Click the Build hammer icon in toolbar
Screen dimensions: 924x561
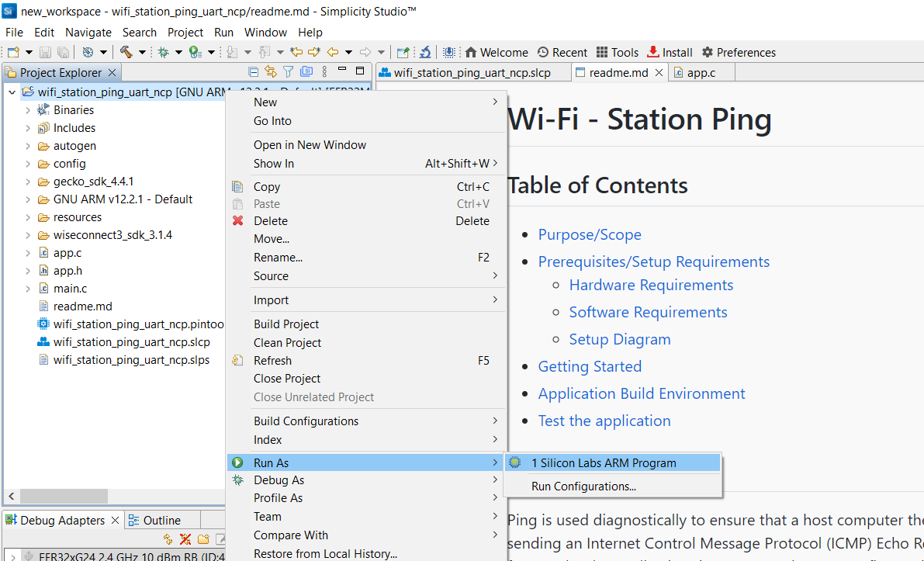click(126, 52)
